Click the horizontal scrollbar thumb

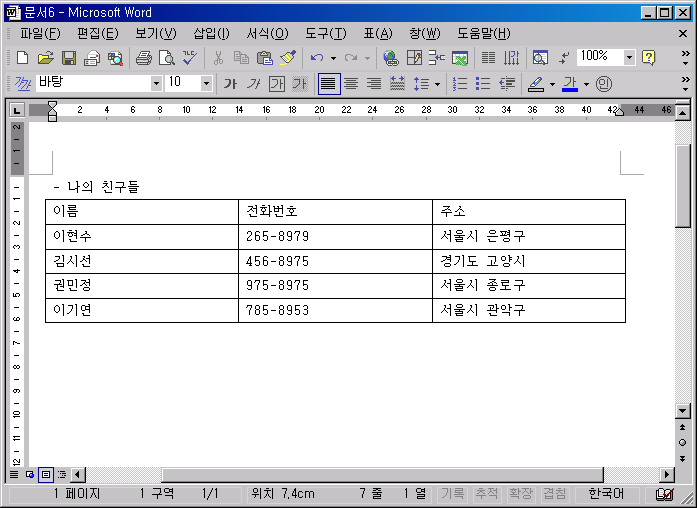pyautogui.click(x=382, y=475)
